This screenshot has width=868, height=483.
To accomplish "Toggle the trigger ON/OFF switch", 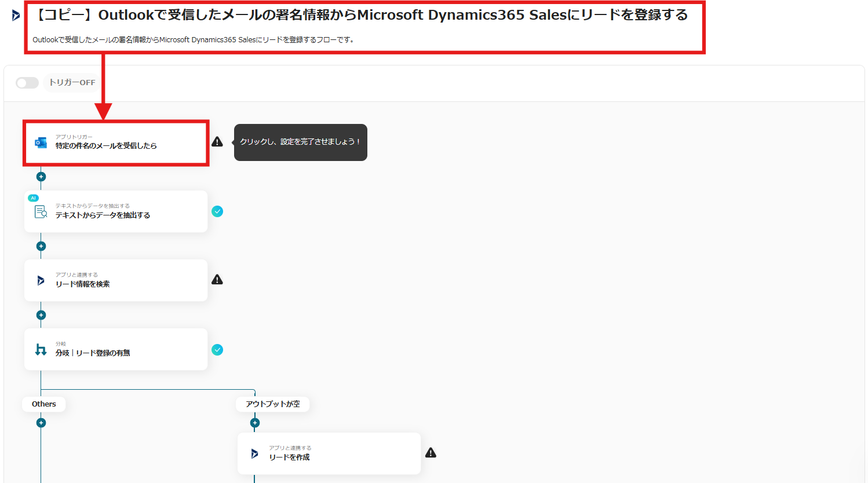I will (27, 83).
